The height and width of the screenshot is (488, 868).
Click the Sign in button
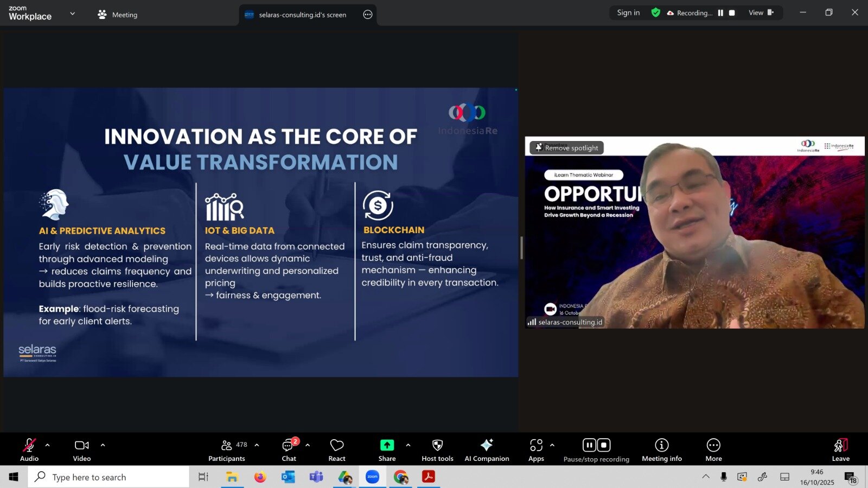(628, 12)
